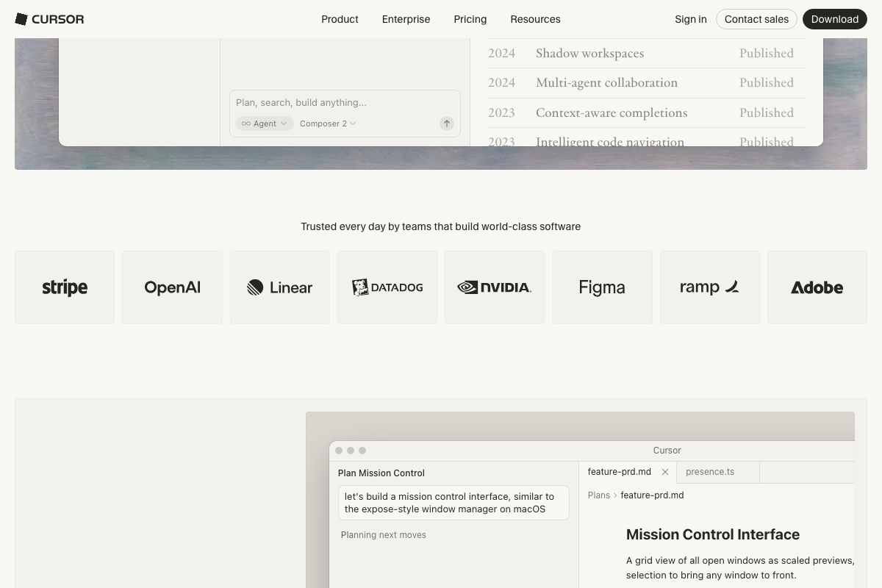Click the send arrow button in the prompt box
The width and height of the screenshot is (882, 588).
tap(447, 123)
